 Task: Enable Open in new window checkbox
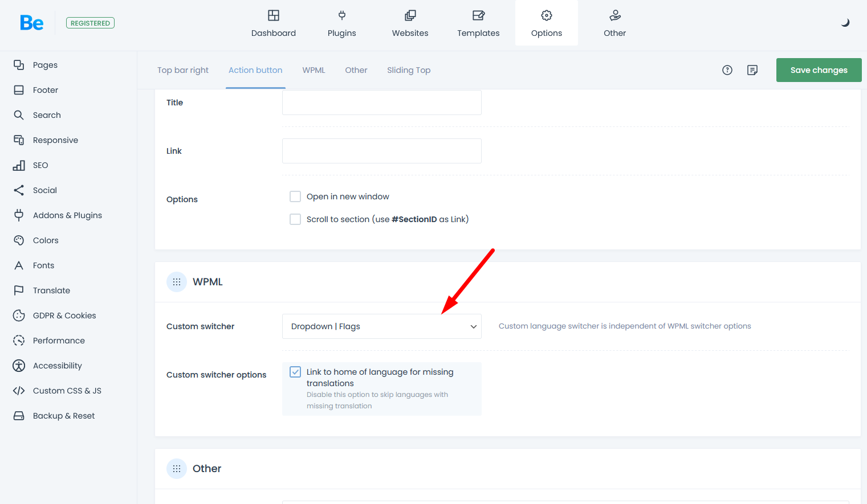point(295,196)
